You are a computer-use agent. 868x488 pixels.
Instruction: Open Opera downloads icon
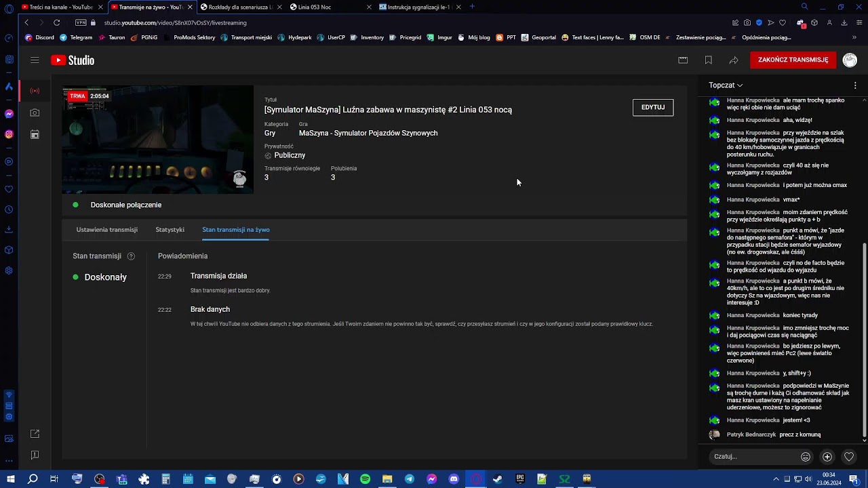coord(844,22)
